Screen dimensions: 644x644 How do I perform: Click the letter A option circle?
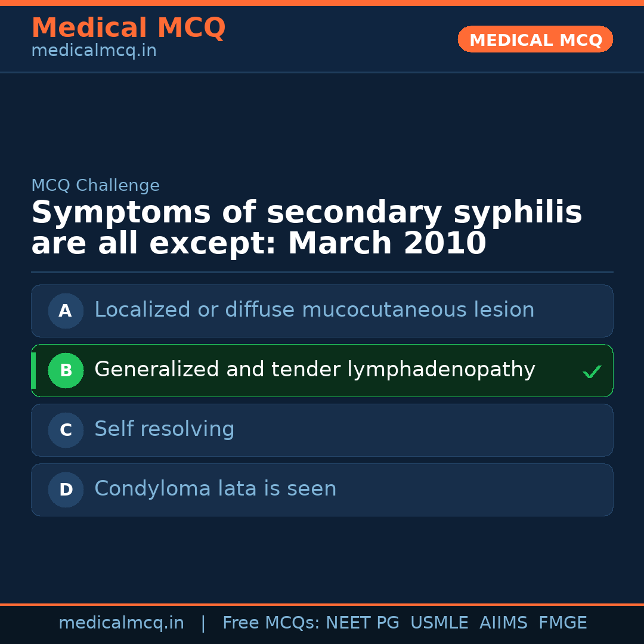[x=66, y=311]
